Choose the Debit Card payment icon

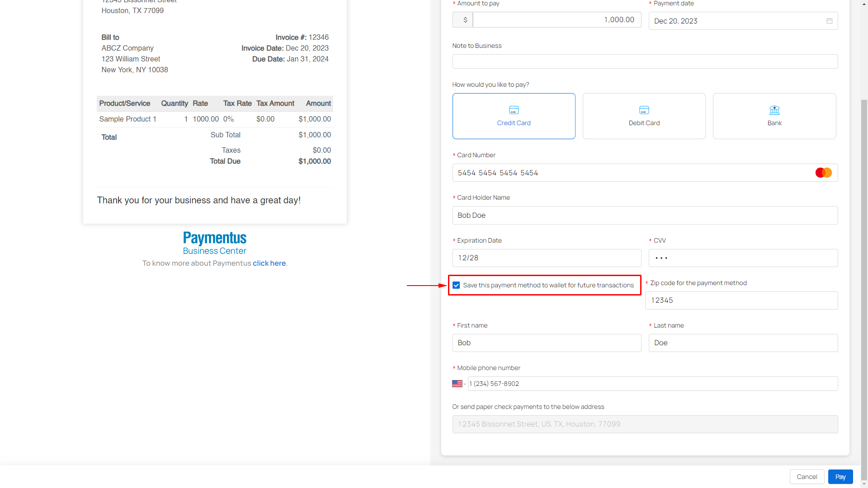click(644, 110)
